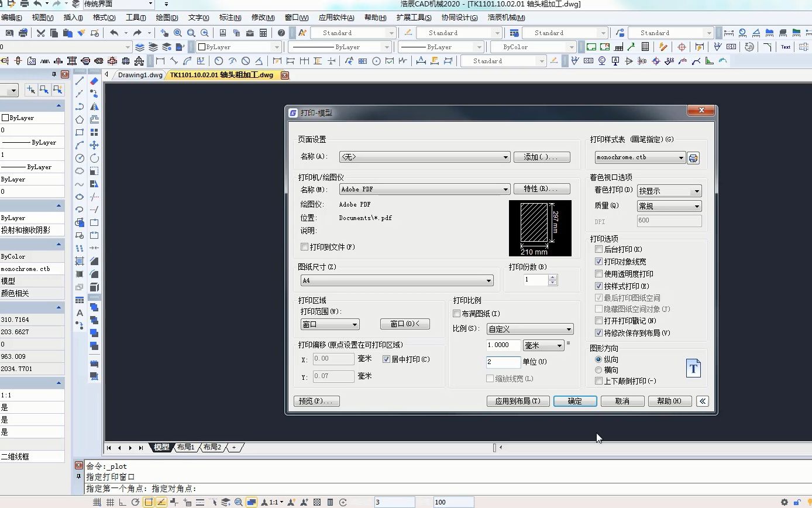Screen dimensions: 812x508
Task: Switch to the 布局1 layout tab
Action: (185, 447)
